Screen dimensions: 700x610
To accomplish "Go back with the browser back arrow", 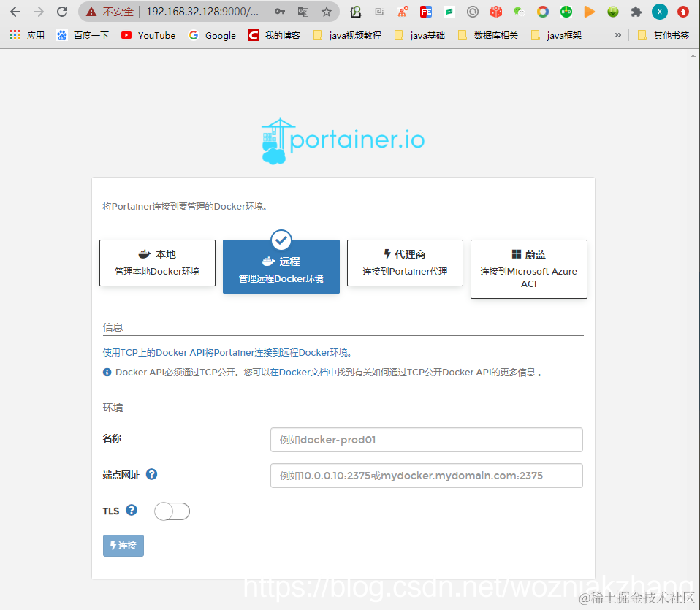I will tap(15, 12).
